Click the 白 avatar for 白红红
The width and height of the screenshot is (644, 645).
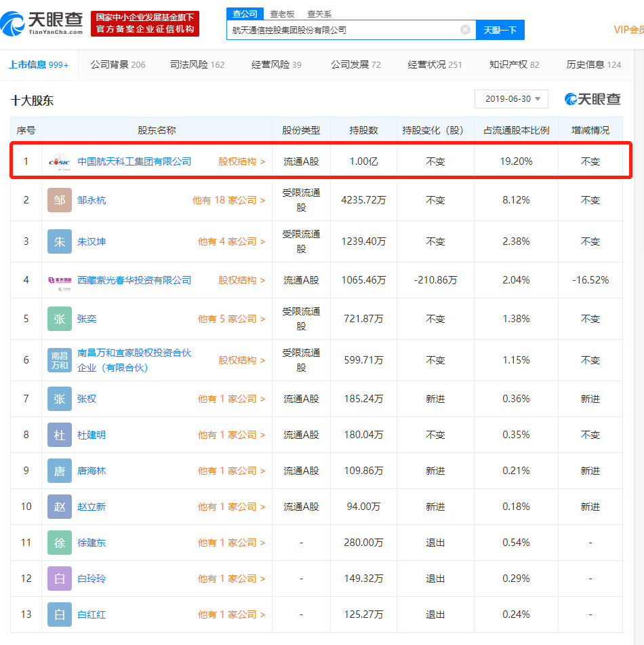pyautogui.click(x=60, y=614)
